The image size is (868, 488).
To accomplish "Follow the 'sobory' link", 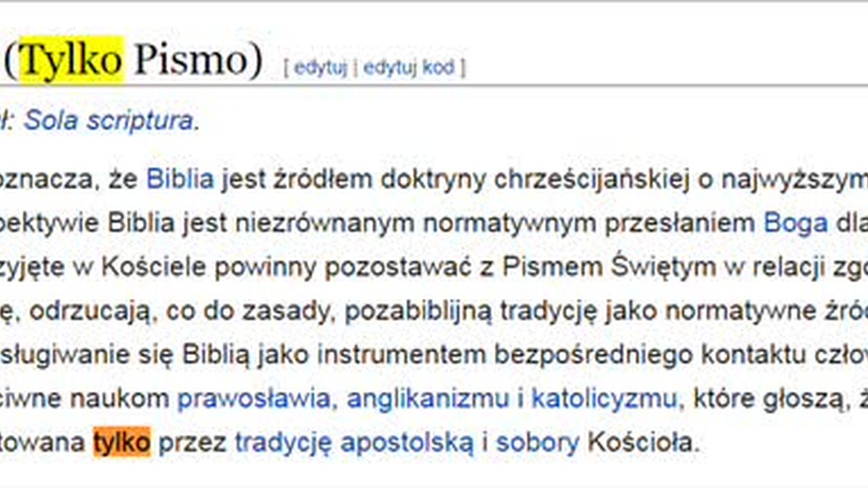I will coord(538,443).
